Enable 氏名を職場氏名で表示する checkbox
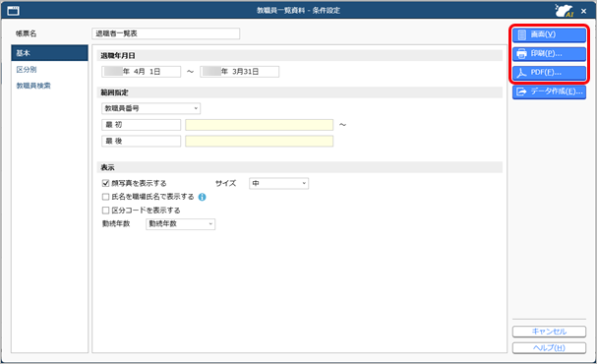The image size is (597, 364). [x=105, y=197]
